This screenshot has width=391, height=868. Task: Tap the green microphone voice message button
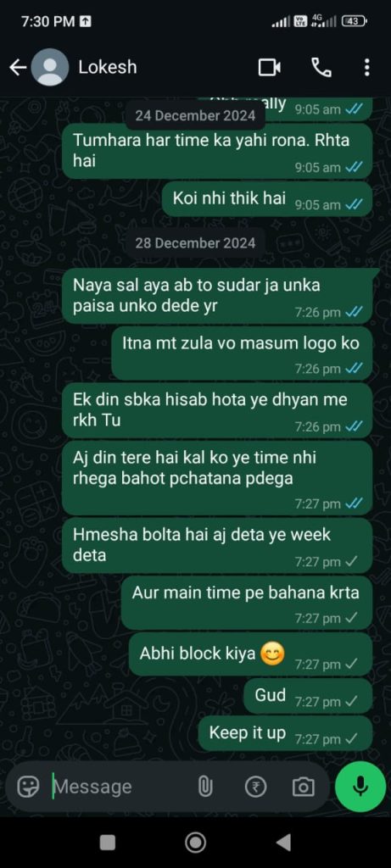pyautogui.click(x=360, y=786)
